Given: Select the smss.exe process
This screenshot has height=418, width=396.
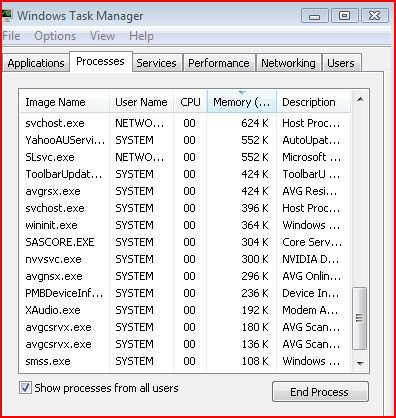Looking at the screenshot, I should click(185, 361).
